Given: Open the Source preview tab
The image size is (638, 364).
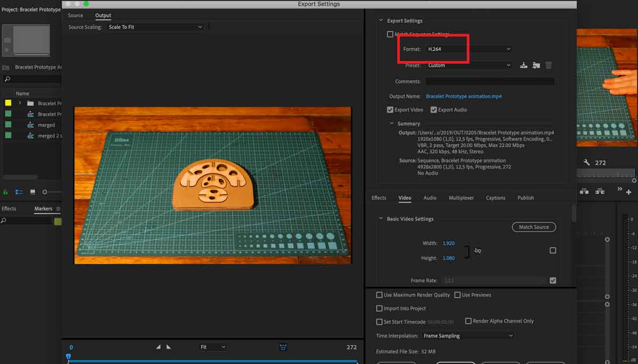Looking at the screenshot, I should pyautogui.click(x=75, y=15).
